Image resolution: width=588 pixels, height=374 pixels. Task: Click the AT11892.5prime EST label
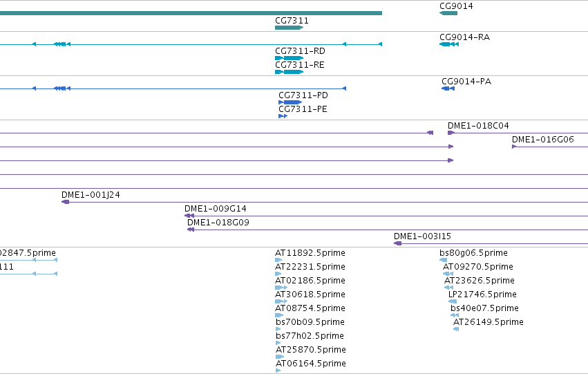click(310, 253)
